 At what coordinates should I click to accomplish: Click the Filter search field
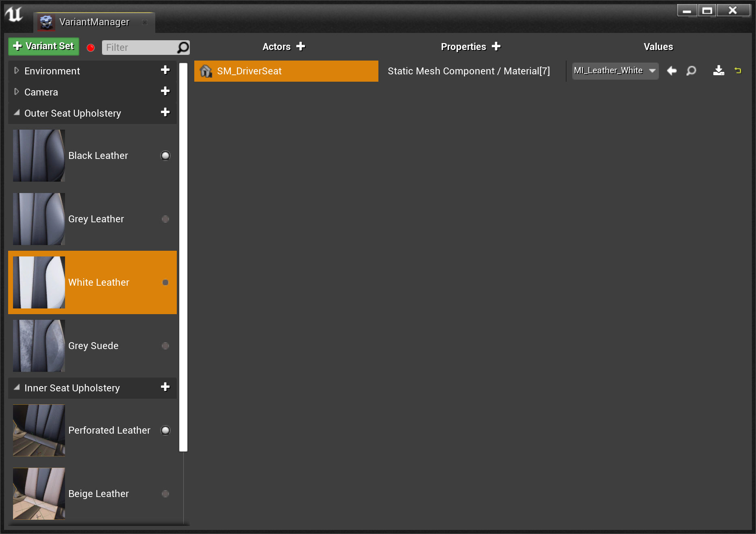click(x=140, y=48)
